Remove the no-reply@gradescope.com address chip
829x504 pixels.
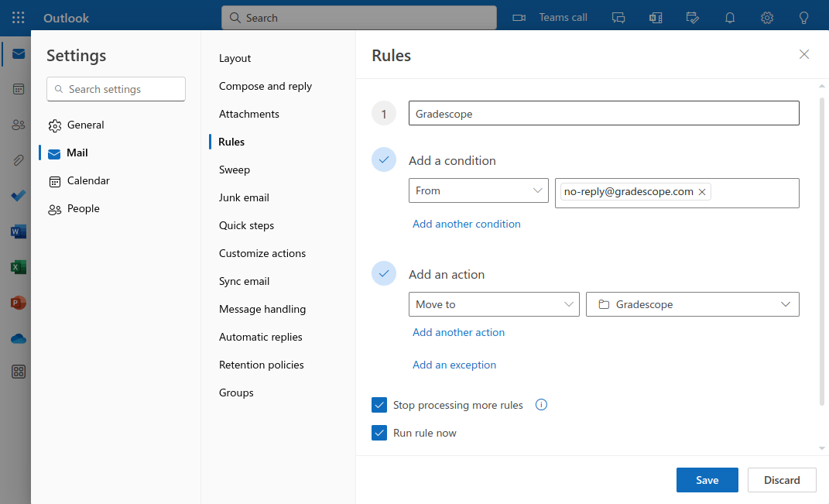(702, 192)
